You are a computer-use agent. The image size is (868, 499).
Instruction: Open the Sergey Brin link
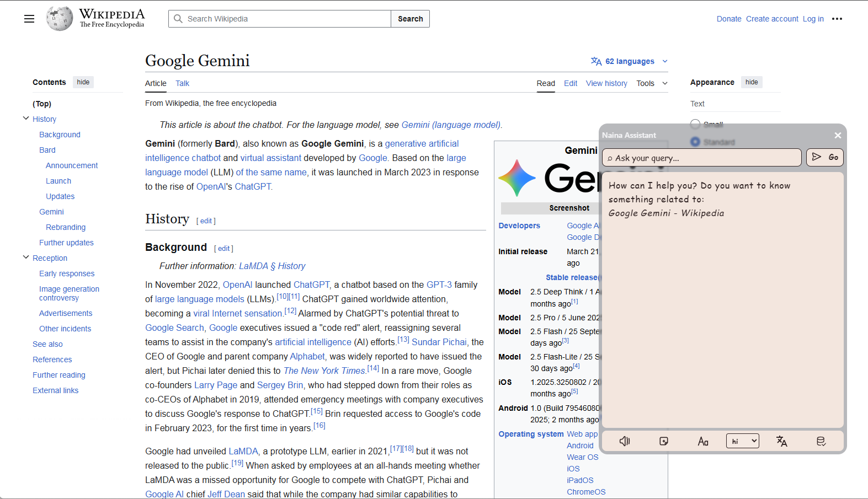click(x=280, y=385)
